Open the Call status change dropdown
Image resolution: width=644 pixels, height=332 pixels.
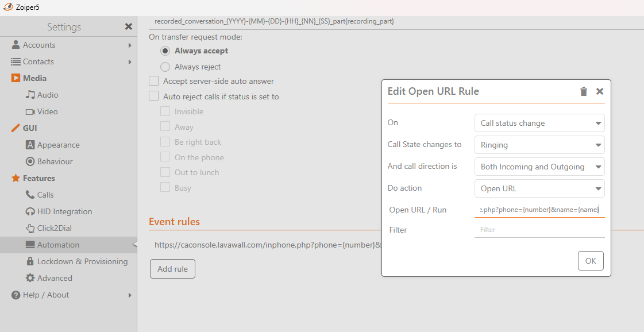[539, 123]
